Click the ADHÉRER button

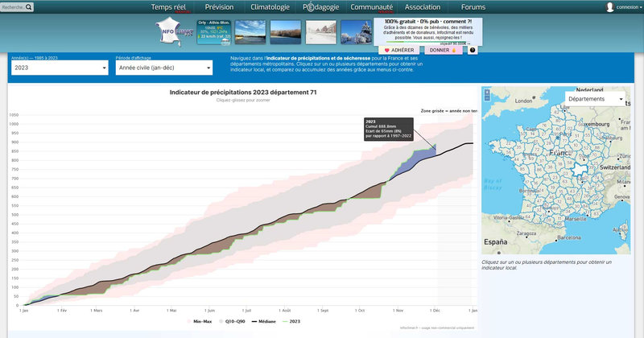[x=398, y=50]
